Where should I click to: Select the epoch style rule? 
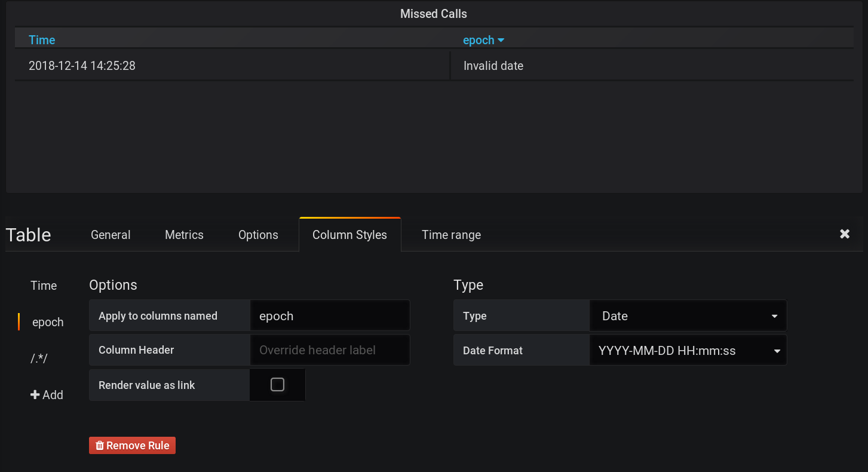pos(49,322)
